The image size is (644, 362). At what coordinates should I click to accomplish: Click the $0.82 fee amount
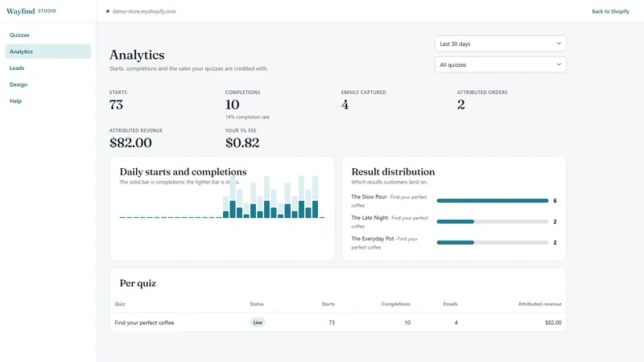[242, 143]
